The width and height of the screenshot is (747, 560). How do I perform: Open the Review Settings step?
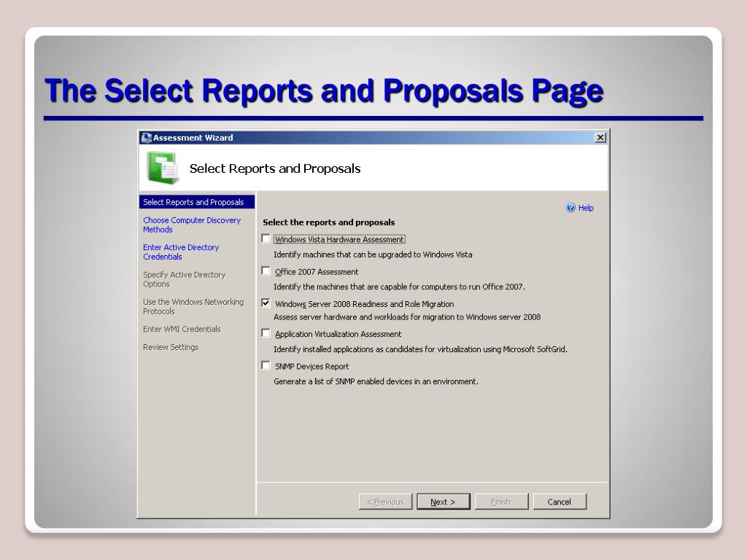[171, 347]
